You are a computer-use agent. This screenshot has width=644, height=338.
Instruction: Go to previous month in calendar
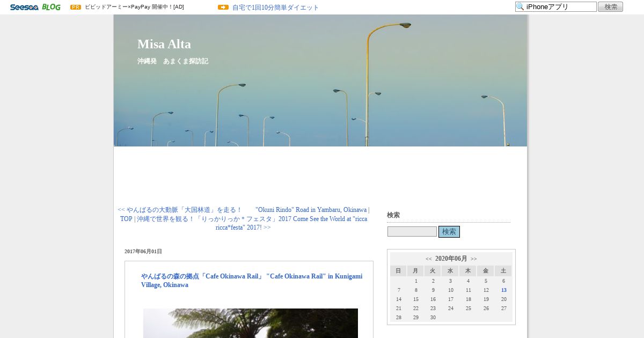pos(429,259)
